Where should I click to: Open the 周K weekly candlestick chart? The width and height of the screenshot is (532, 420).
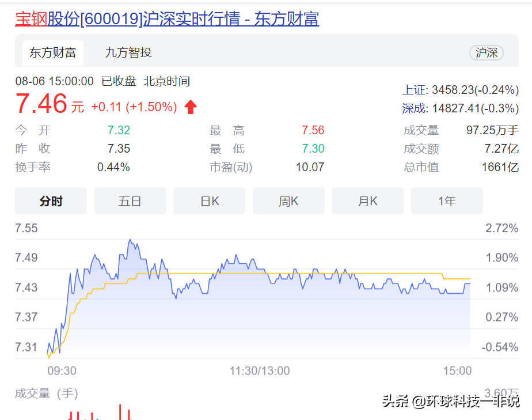pos(288,201)
